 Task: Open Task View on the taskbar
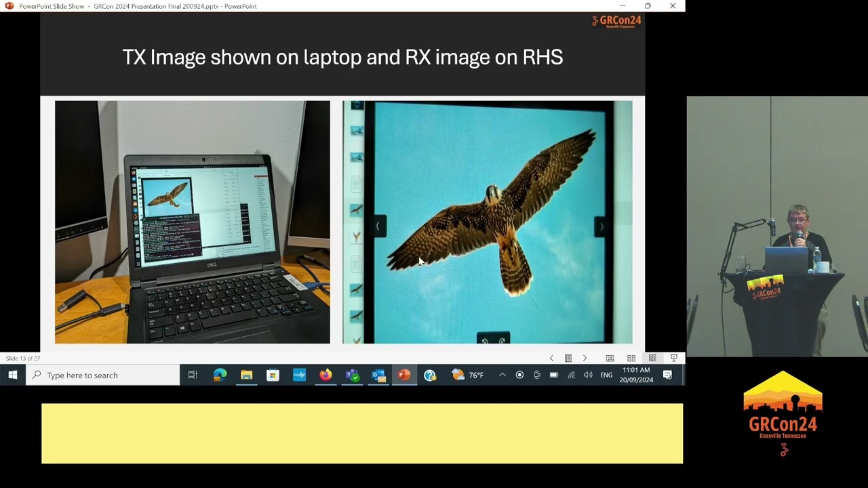point(193,375)
